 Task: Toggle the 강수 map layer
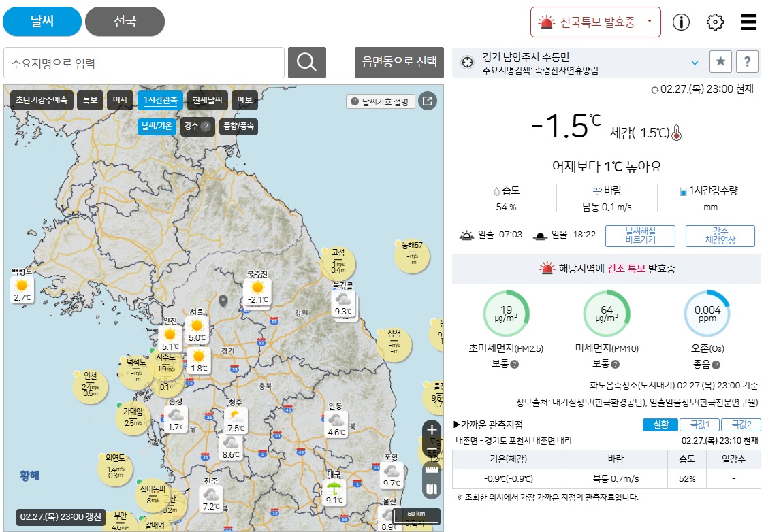tap(197, 127)
